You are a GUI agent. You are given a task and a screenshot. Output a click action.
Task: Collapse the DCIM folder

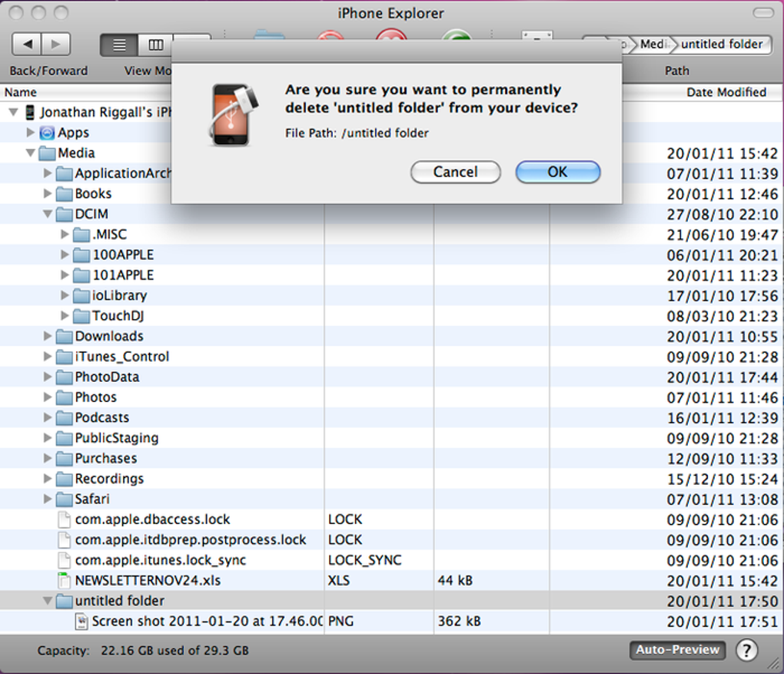[x=48, y=214]
